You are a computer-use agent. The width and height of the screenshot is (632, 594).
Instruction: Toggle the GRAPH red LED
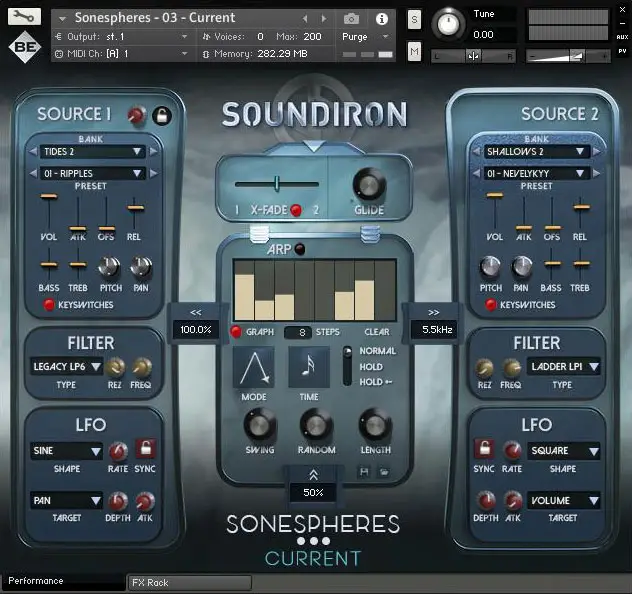(236, 332)
